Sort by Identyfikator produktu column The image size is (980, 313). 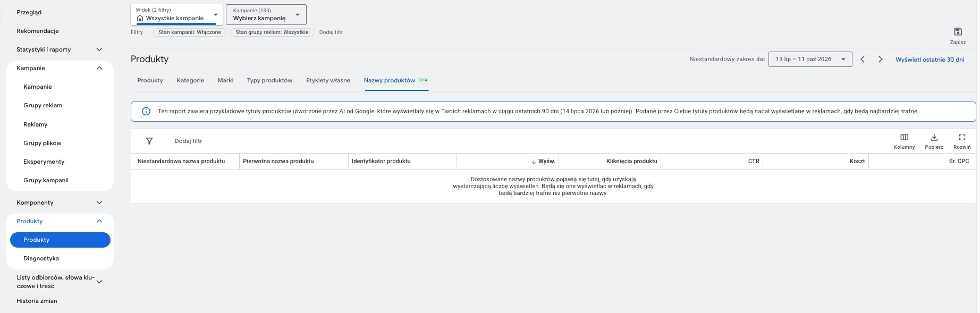coord(381,161)
